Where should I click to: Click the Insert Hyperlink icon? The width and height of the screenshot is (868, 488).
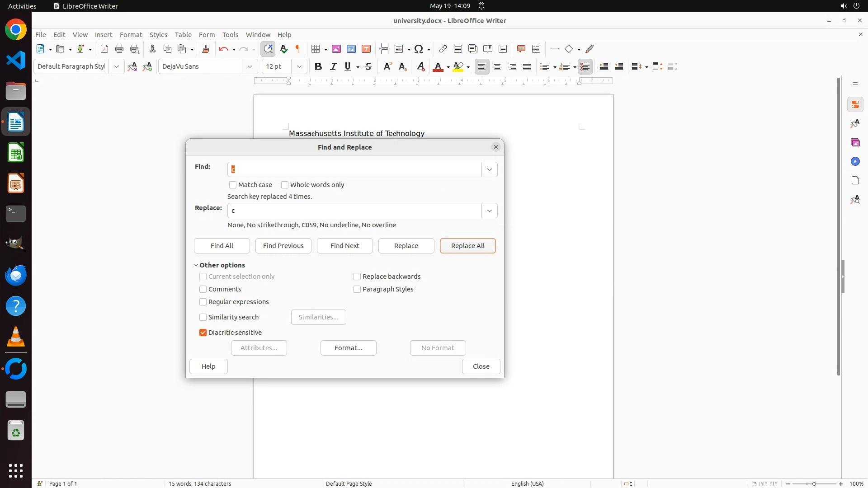pos(443,49)
